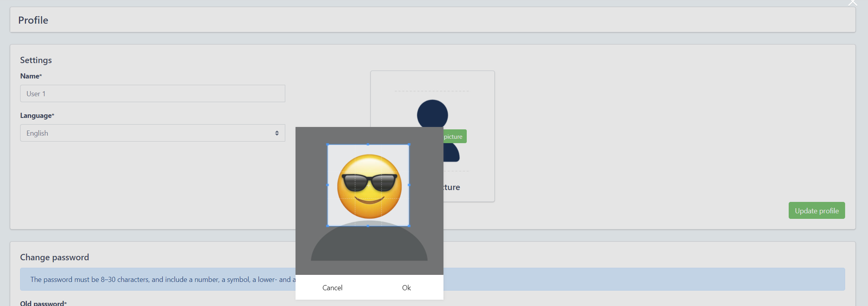Image resolution: width=868 pixels, height=306 pixels.
Task: Focus the Name input field
Action: pos(152,94)
